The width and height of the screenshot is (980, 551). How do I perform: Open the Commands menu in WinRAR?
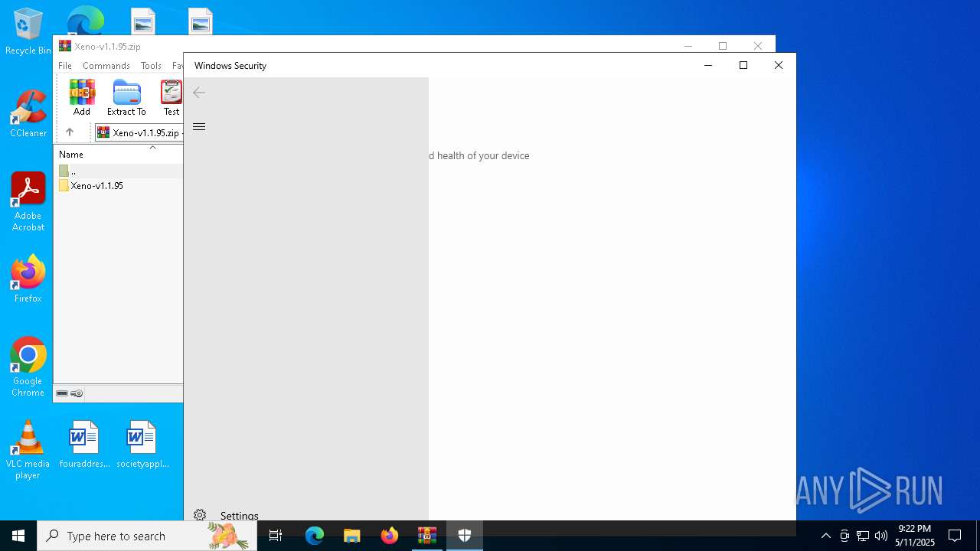[x=106, y=66]
